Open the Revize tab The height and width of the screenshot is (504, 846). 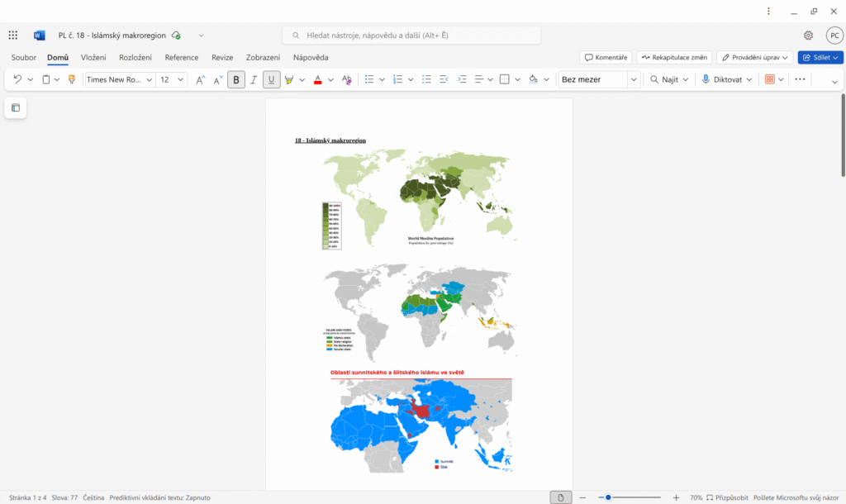221,57
